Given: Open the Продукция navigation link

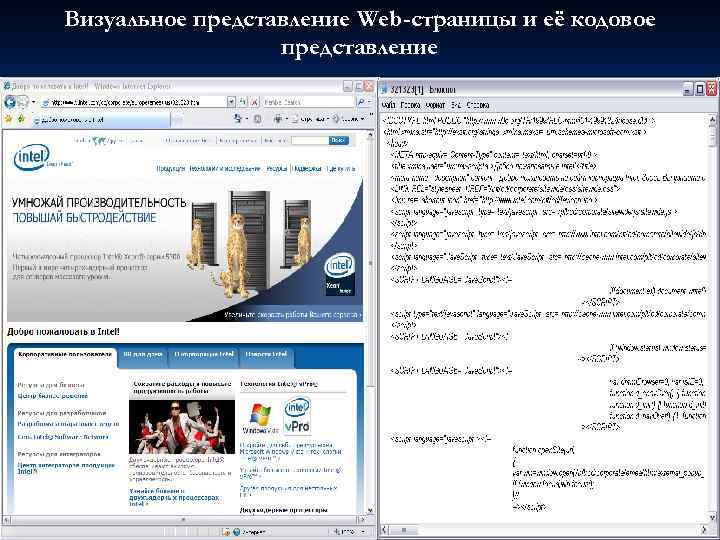Looking at the screenshot, I should 171,169.
